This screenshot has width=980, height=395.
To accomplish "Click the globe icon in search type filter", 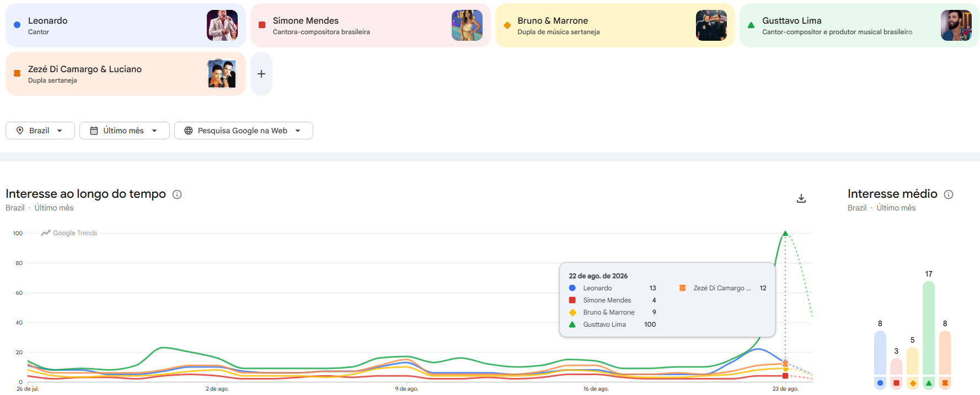I will click(189, 131).
